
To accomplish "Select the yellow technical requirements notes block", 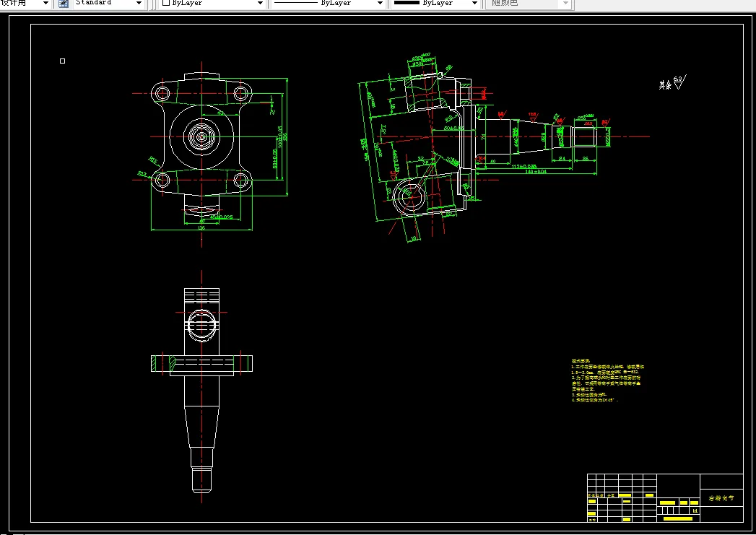I will click(607, 380).
